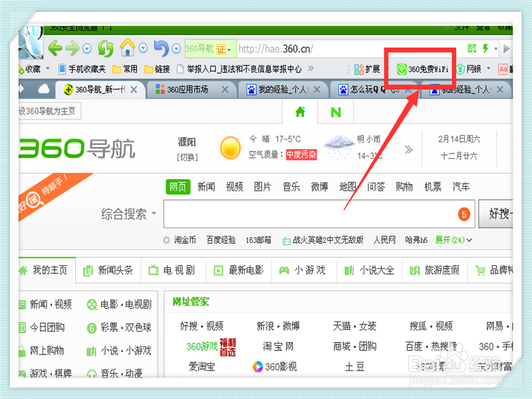Open the 百度经验 quick link

[x=221, y=240]
